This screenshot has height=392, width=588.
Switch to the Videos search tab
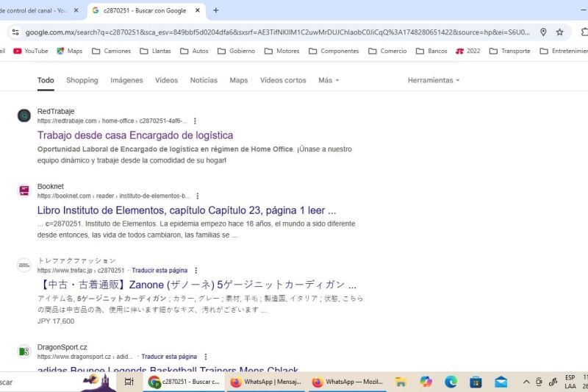click(167, 80)
